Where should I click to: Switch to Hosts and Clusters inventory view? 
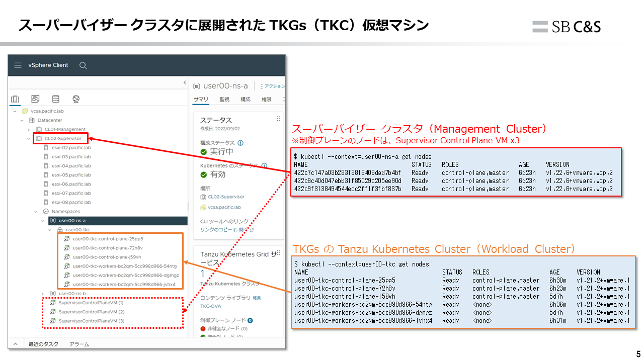(15, 99)
